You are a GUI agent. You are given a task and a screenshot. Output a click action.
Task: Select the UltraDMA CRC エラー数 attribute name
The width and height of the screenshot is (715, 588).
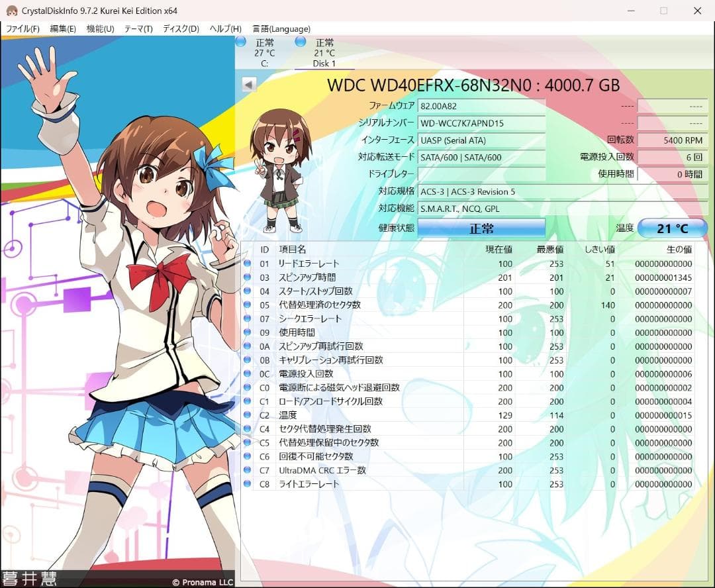point(322,470)
